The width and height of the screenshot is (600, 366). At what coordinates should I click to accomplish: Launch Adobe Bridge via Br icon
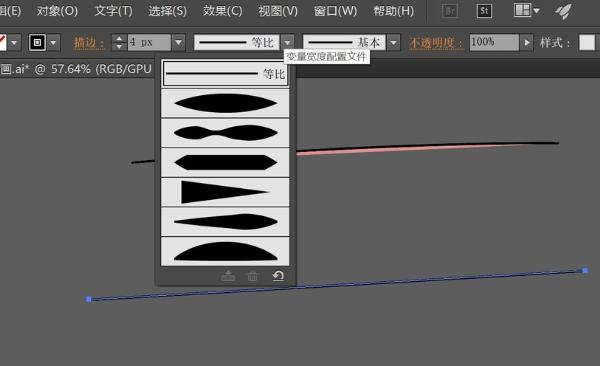point(450,11)
